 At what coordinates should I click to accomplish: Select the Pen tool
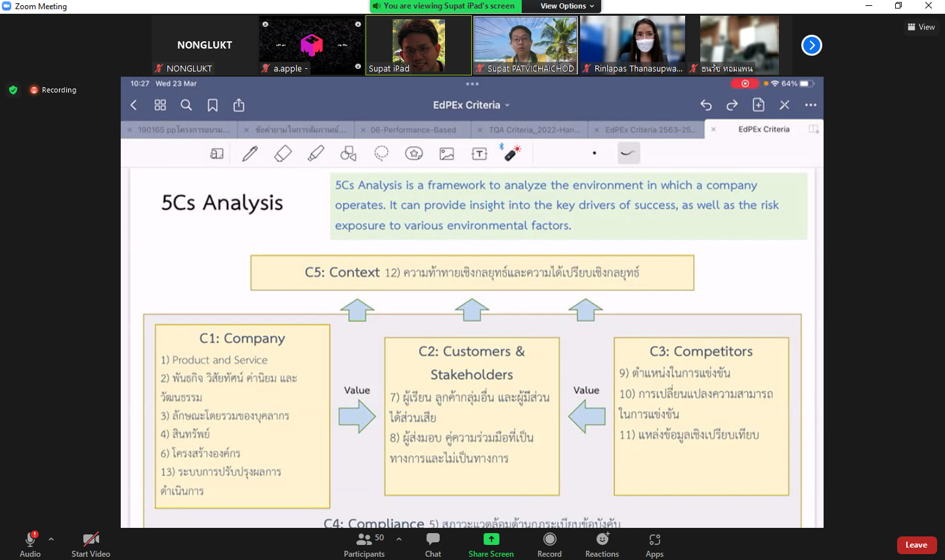click(x=250, y=153)
